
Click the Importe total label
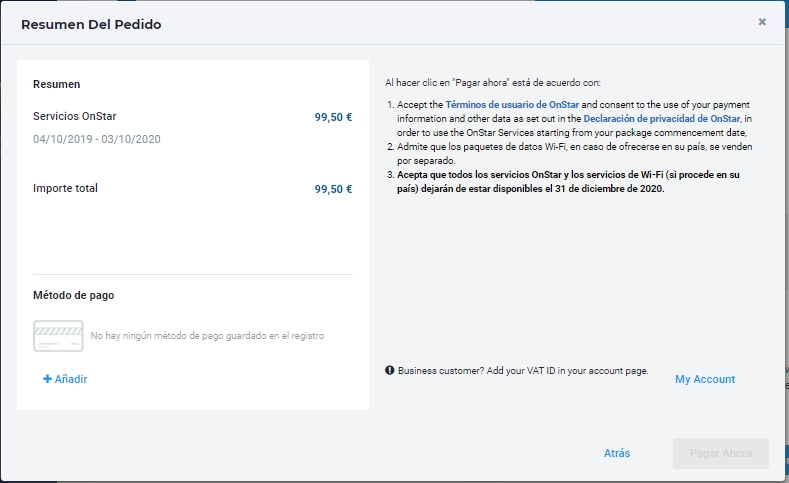point(65,188)
